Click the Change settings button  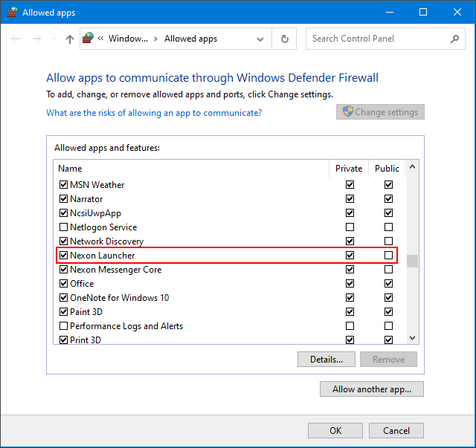coord(380,112)
